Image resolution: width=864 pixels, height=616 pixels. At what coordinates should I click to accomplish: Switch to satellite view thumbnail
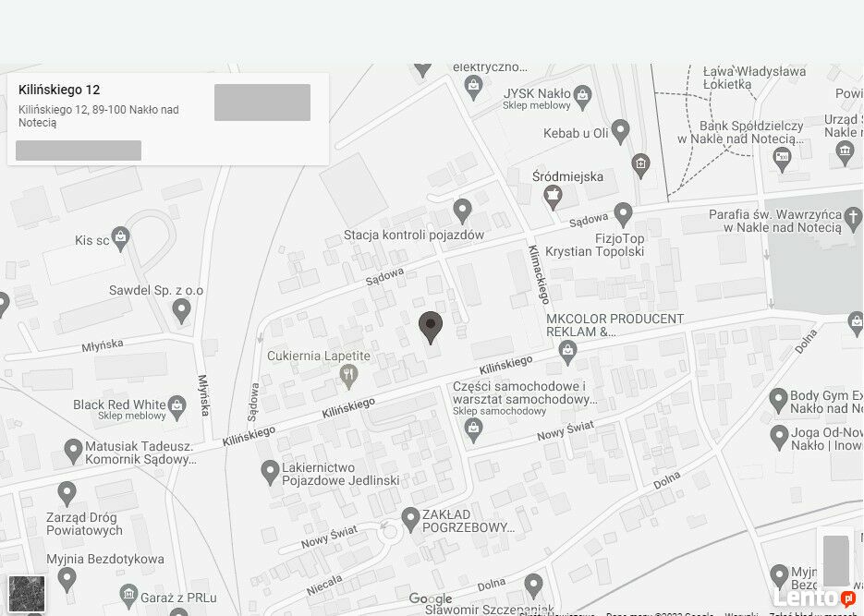click(27, 594)
